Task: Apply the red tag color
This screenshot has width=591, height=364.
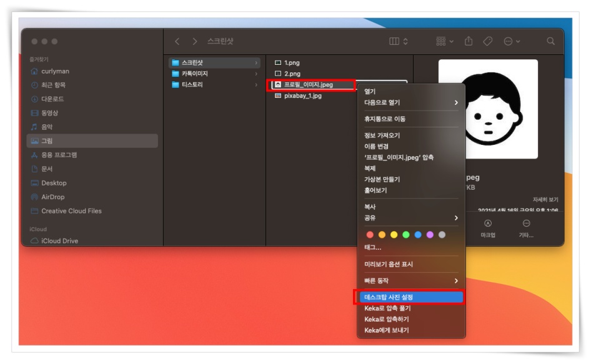Action: 370,235
